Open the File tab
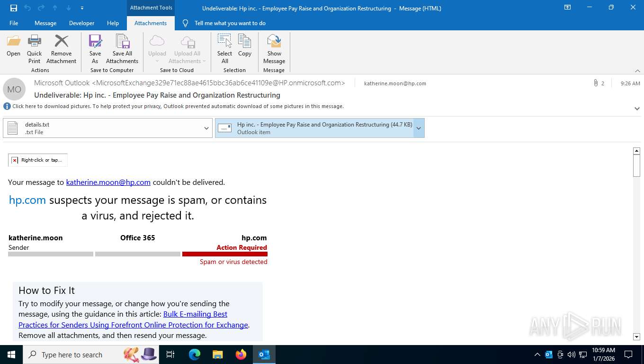 click(x=14, y=23)
